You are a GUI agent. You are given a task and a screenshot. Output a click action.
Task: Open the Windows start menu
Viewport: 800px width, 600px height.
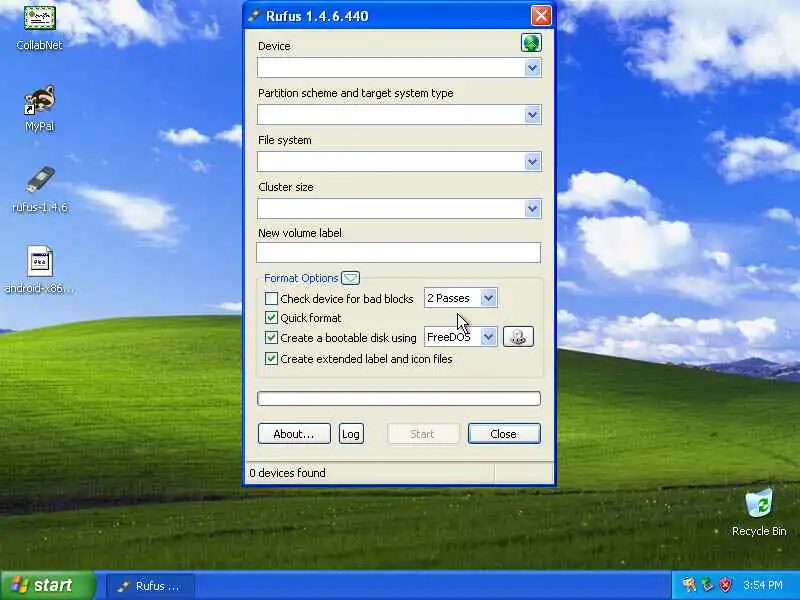[x=48, y=585]
